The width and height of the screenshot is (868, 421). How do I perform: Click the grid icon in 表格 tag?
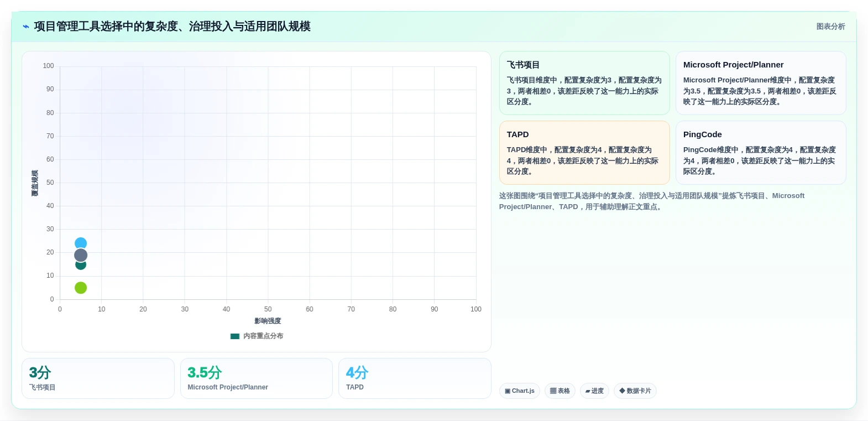point(553,391)
